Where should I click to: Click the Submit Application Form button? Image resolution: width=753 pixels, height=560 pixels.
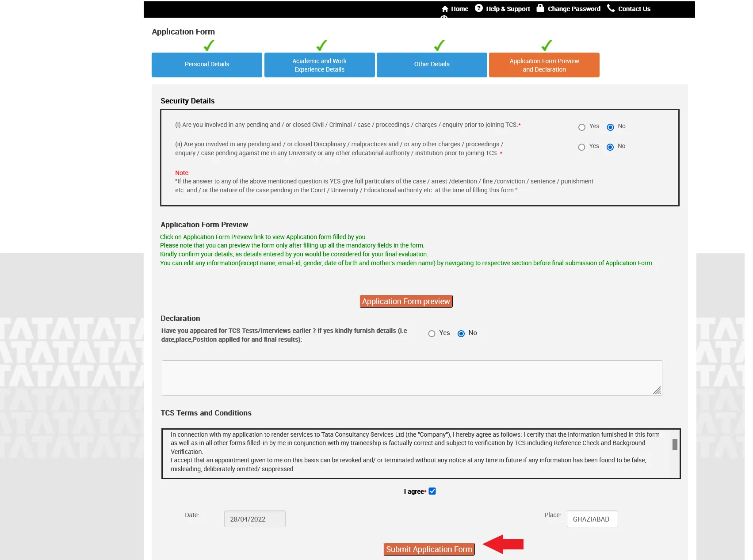[429, 549]
